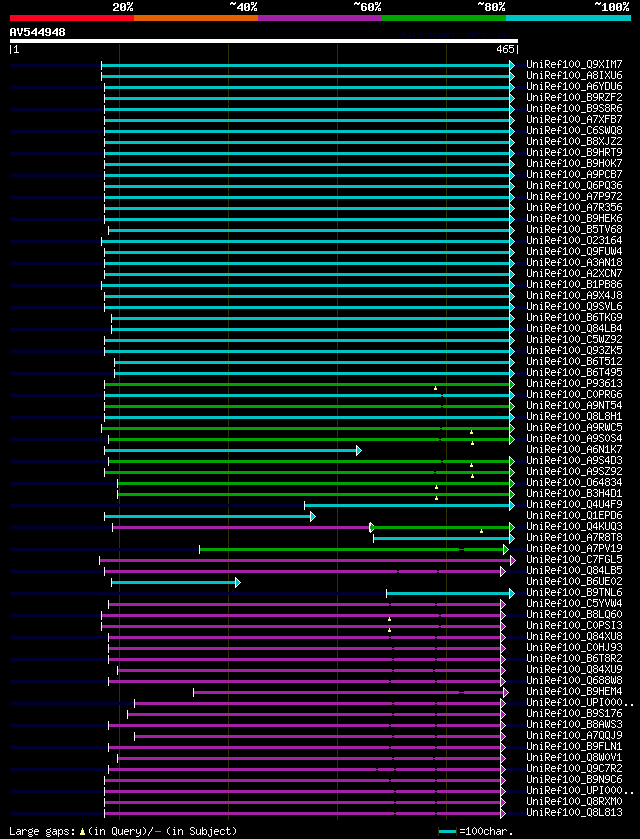Click the purple ~60% identity legend segment
The image size is (640, 839).
point(320,18)
